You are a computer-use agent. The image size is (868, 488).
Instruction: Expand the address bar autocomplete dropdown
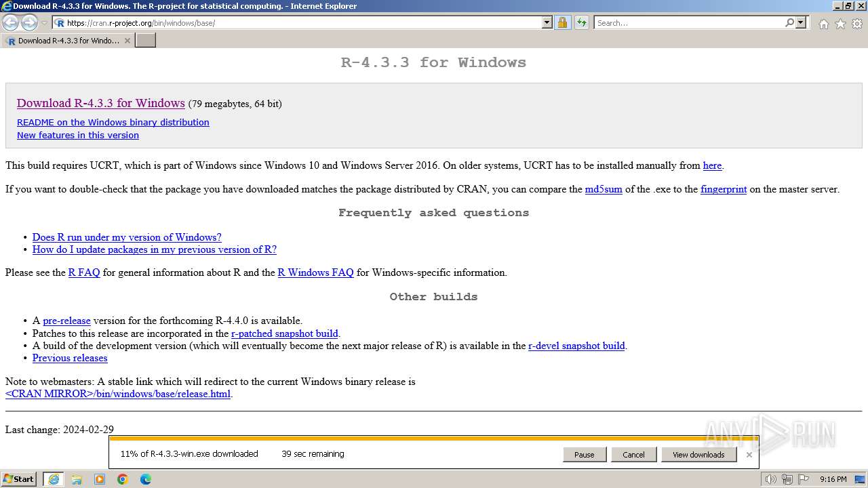[x=547, y=23]
